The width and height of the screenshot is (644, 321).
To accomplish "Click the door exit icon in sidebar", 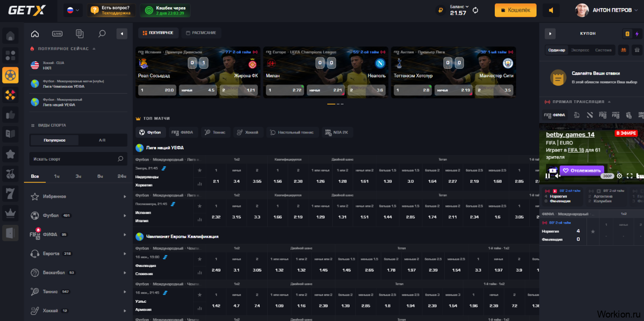I will (x=10, y=233).
